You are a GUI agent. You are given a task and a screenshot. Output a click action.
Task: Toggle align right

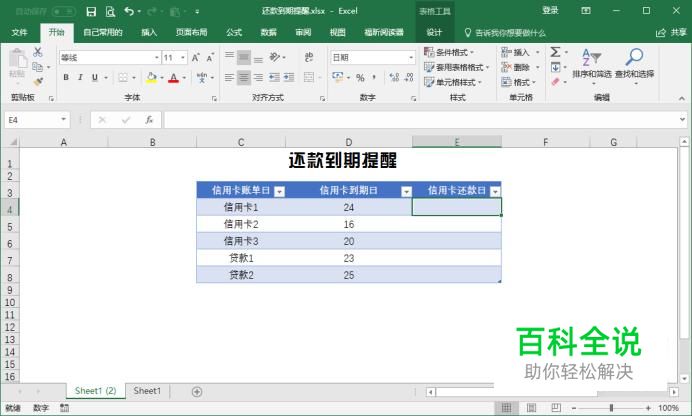tap(258, 78)
